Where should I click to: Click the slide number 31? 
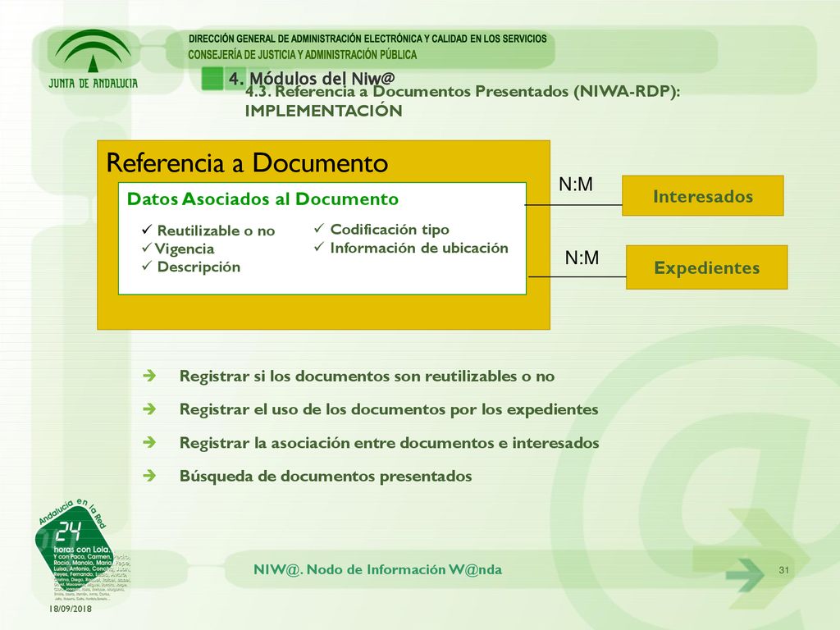(783, 570)
